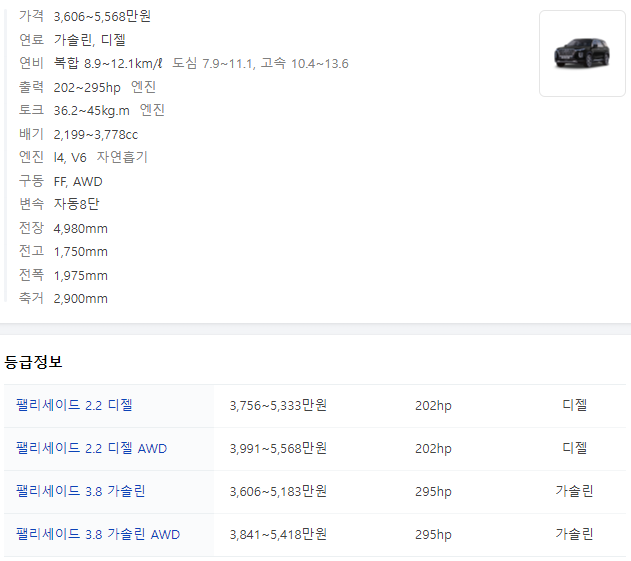The image size is (631, 561).
Task: Click the 연료 가솔린, 디젤 value
Action: (x=89, y=40)
